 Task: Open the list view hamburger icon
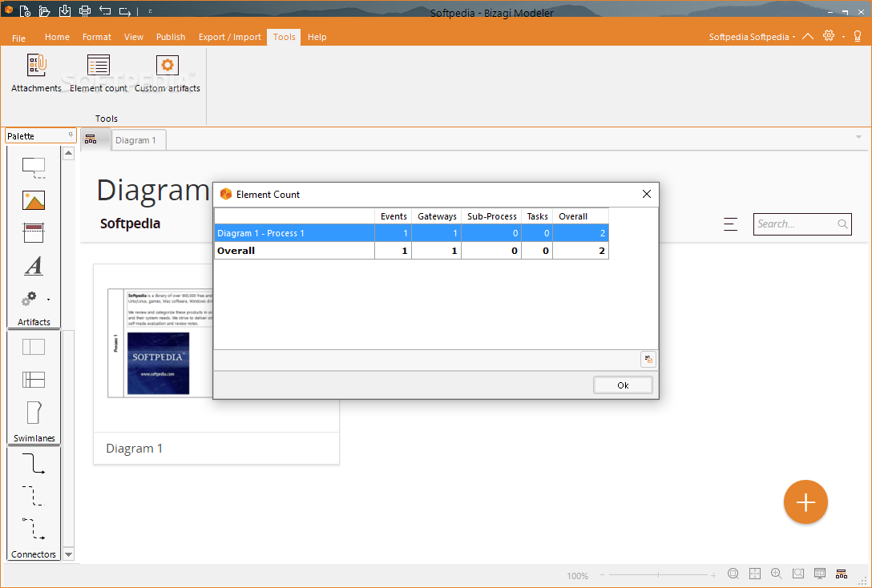point(730,224)
